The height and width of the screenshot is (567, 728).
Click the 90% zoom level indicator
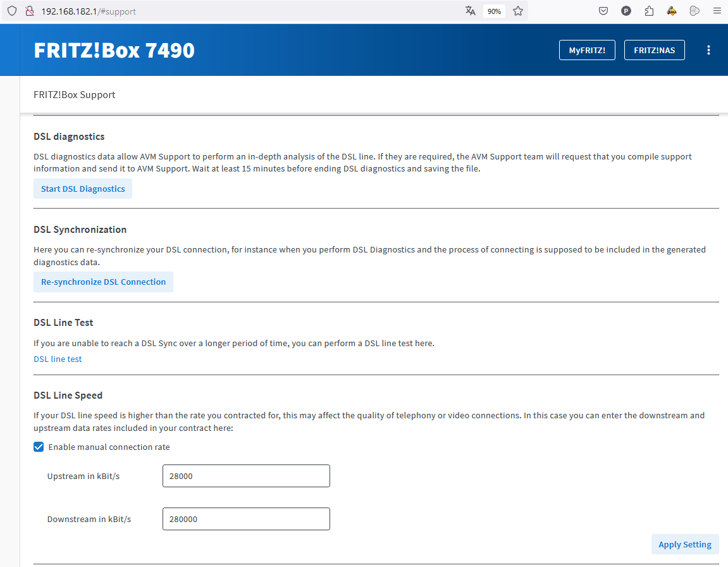click(x=494, y=11)
